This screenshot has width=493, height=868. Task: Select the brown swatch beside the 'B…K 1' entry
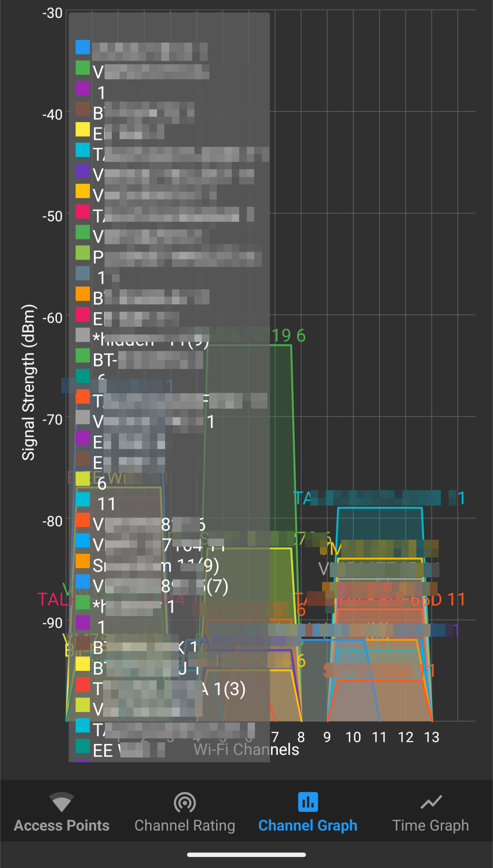(83, 643)
